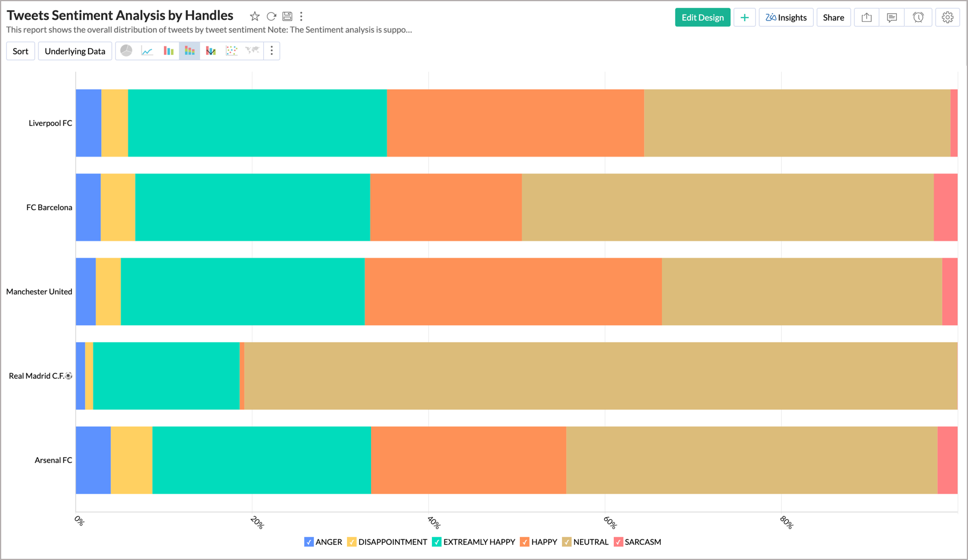Save the report using the disk icon

point(287,16)
